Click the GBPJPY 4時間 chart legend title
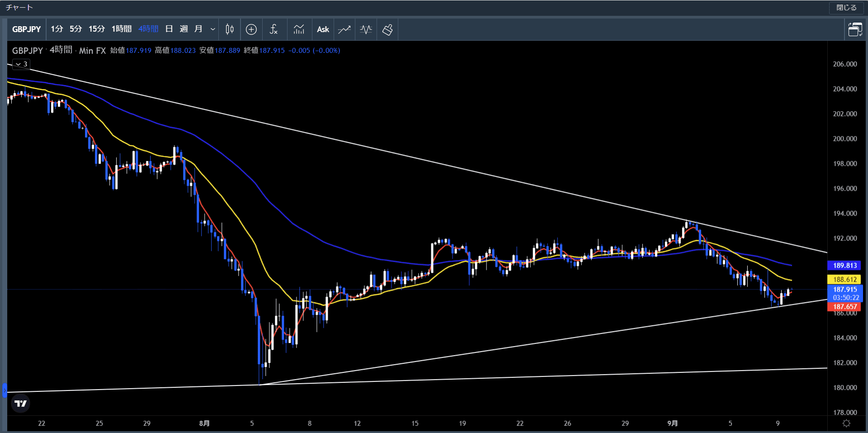Image resolution: width=868 pixels, height=433 pixels. [59, 51]
